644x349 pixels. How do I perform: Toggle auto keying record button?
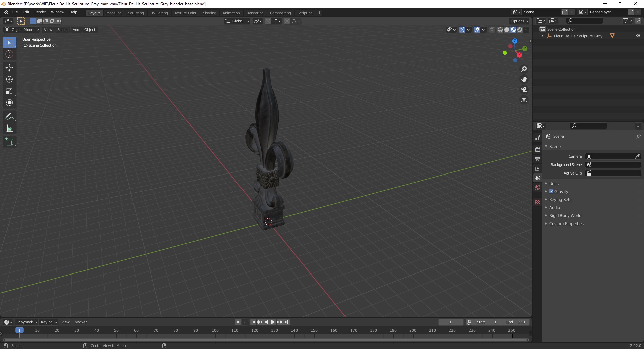(238, 322)
